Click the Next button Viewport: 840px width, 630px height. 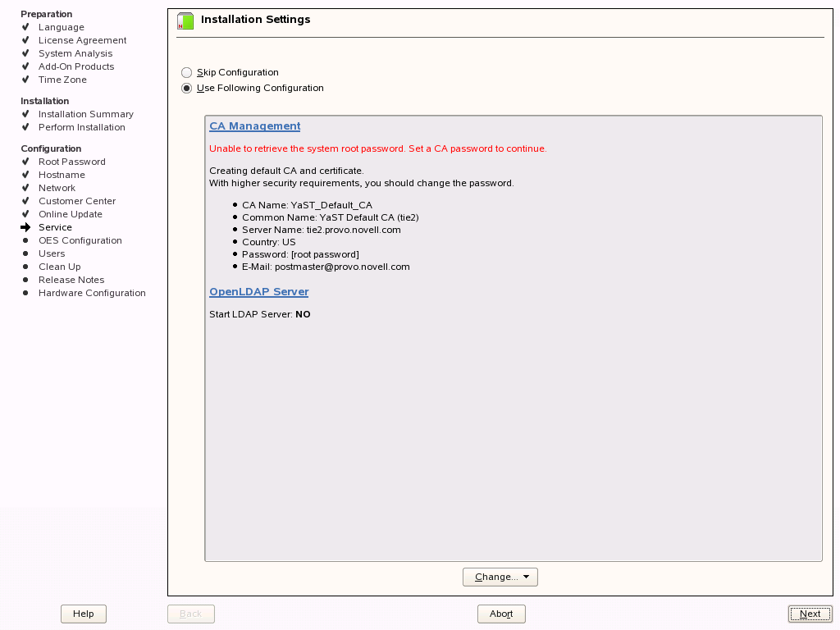tap(810, 614)
